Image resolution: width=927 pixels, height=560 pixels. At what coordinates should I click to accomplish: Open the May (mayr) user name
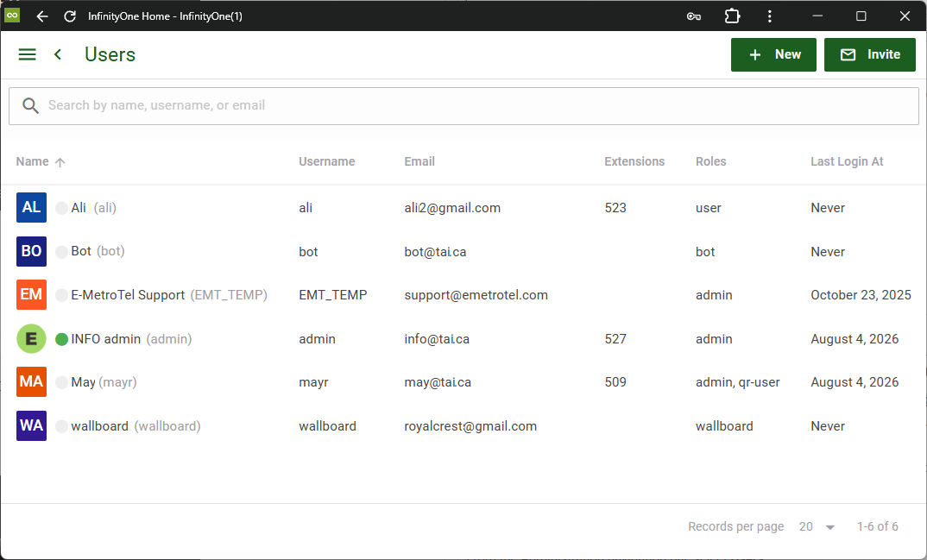(104, 382)
